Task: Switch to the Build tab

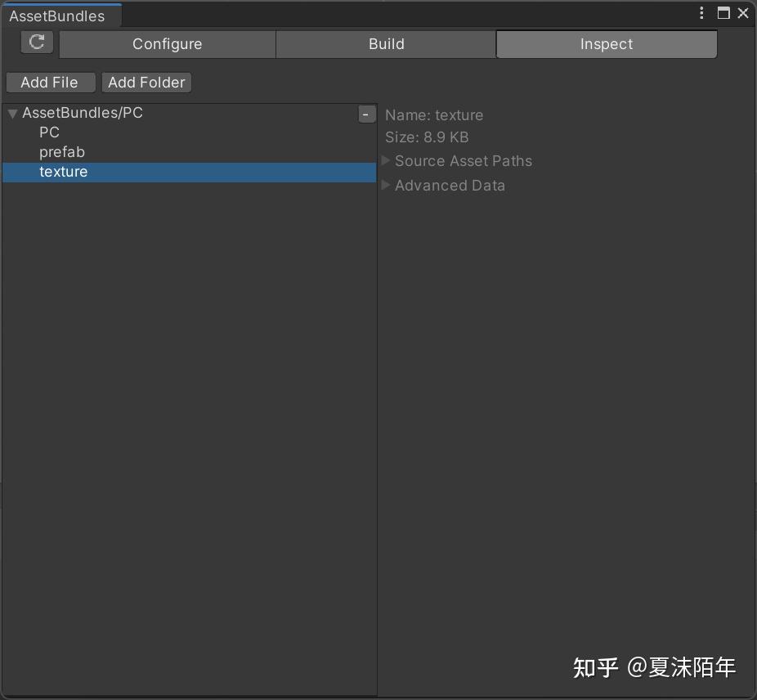Action: tap(386, 43)
